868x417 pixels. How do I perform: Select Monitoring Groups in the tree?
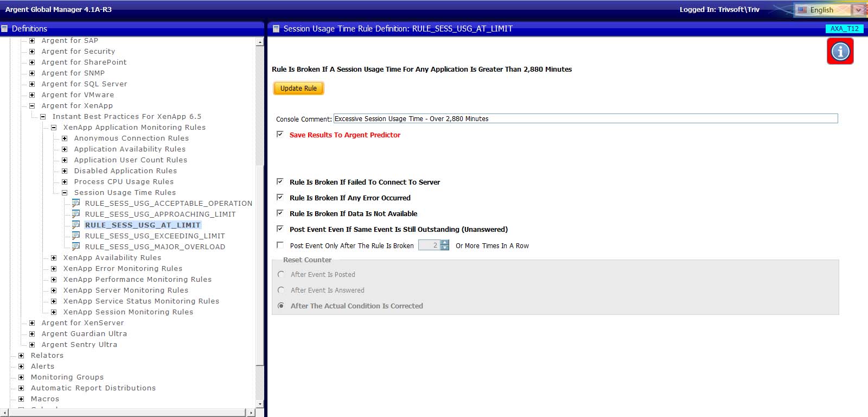click(x=67, y=377)
